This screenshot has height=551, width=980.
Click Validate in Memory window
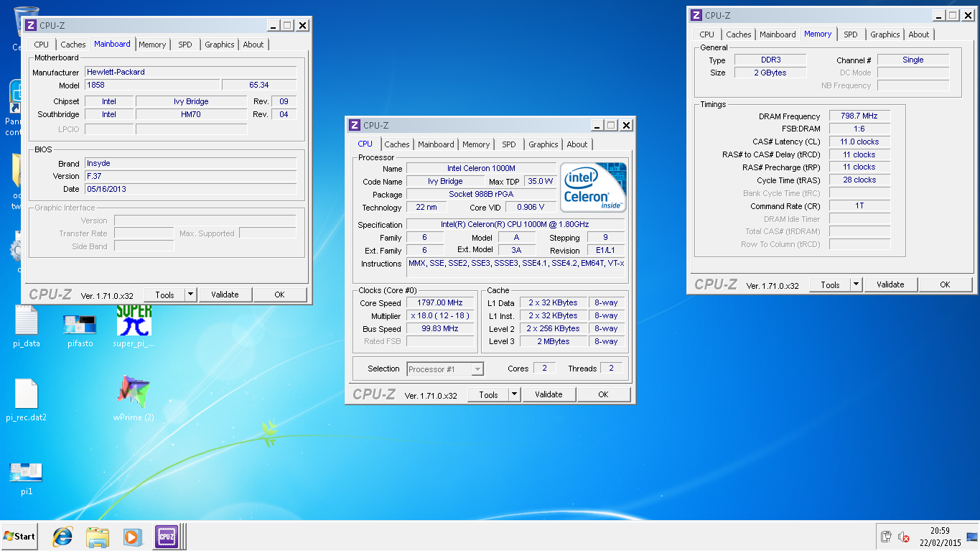890,284
